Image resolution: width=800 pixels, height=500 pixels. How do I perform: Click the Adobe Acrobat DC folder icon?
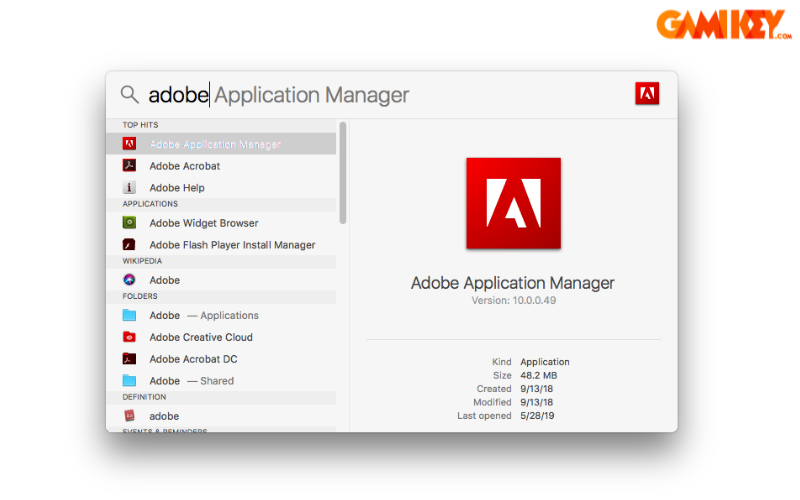[129, 359]
